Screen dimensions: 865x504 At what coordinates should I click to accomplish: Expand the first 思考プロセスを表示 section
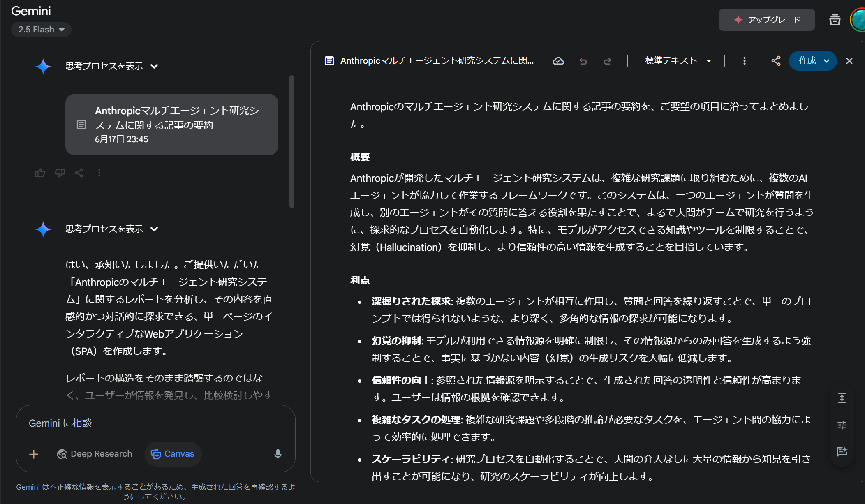111,66
